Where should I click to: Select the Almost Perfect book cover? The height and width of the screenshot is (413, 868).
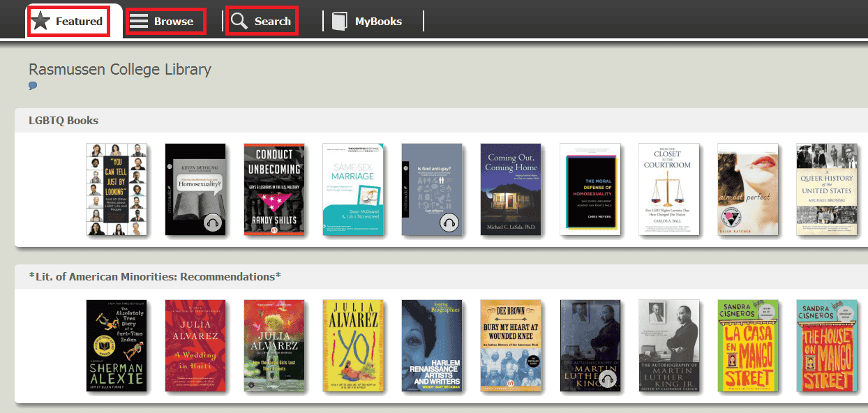748,190
